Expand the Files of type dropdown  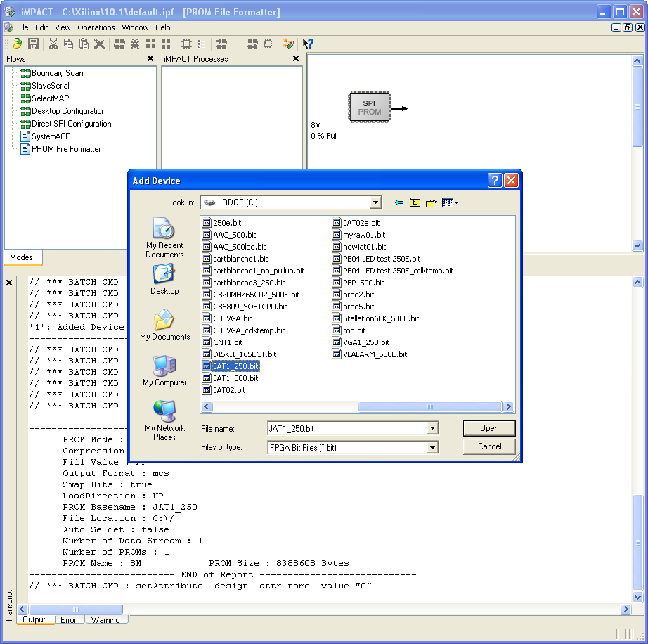(432, 447)
